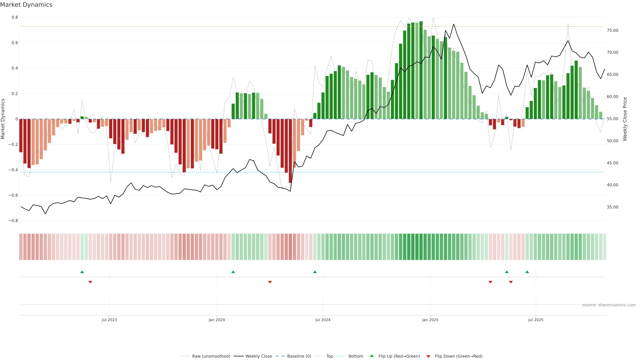This screenshot has height=362, width=644.
Task: Click the Jul 2024 axis label
Action: pyautogui.click(x=323, y=320)
